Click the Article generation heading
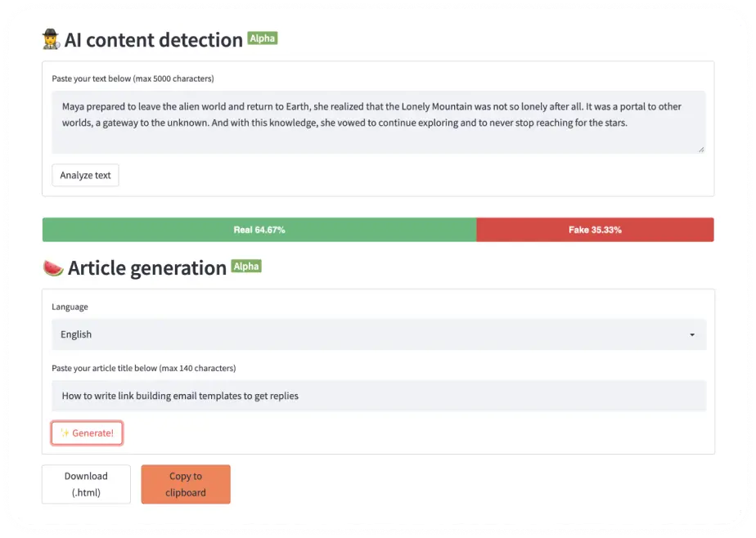 tap(147, 268)
